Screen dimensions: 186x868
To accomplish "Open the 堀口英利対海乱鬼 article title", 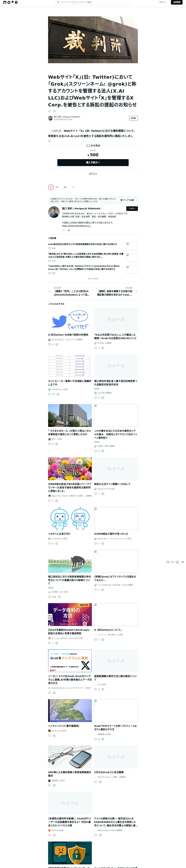I will coord(116,383).
